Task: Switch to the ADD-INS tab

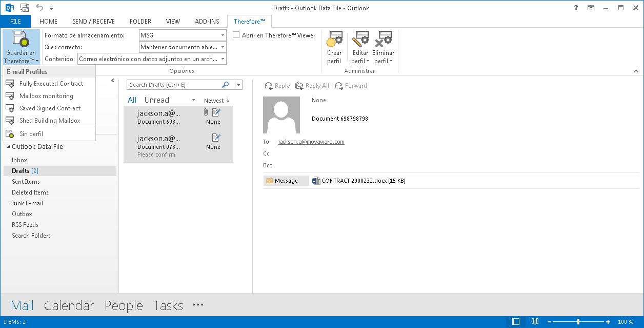Action: [x=207, y=22]
